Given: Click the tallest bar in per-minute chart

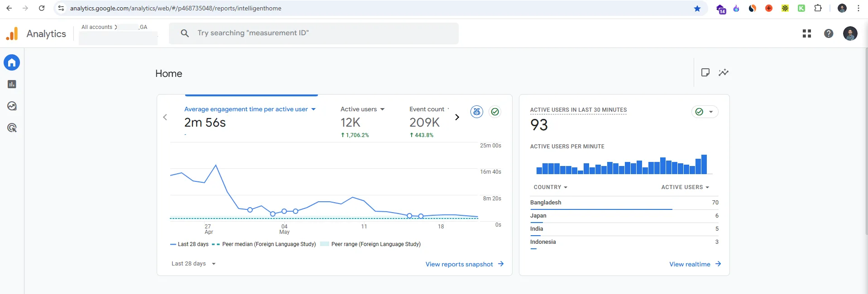Looking at the screenshot, I should [704, 165].
